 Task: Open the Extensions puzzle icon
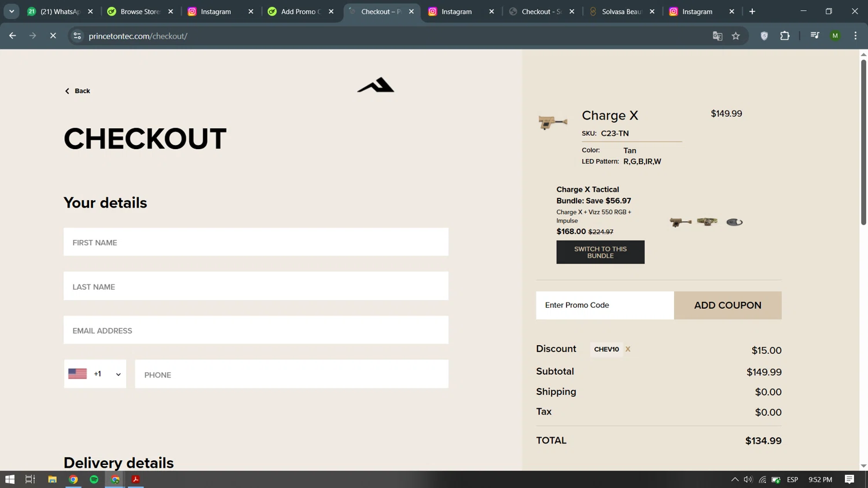click(x=785, y=36)
